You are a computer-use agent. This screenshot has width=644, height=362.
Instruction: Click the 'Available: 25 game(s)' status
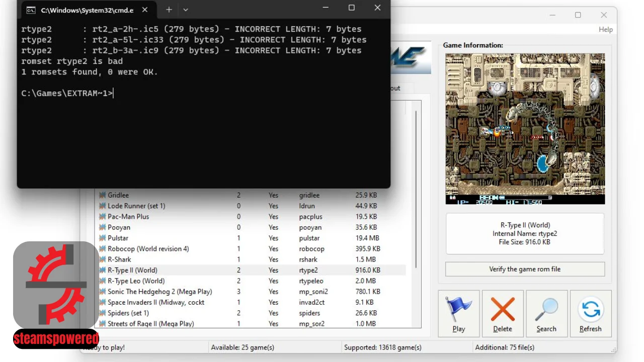click(243, 347)
